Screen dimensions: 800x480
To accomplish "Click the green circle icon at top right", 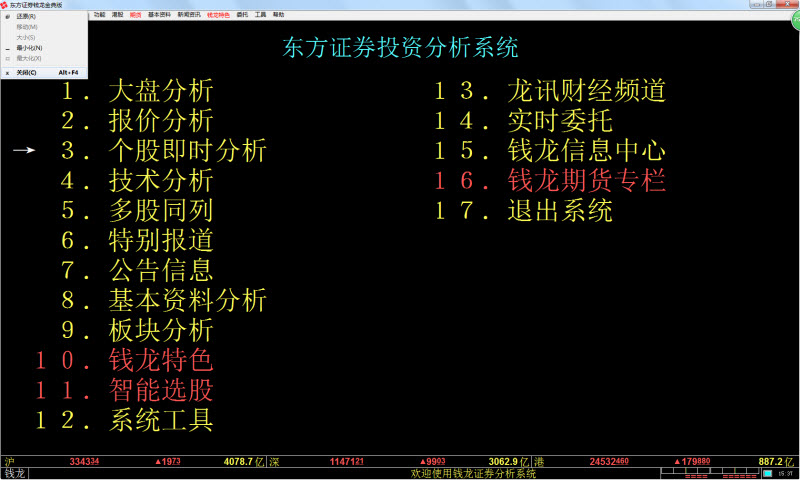I will [x=795, y=21].
